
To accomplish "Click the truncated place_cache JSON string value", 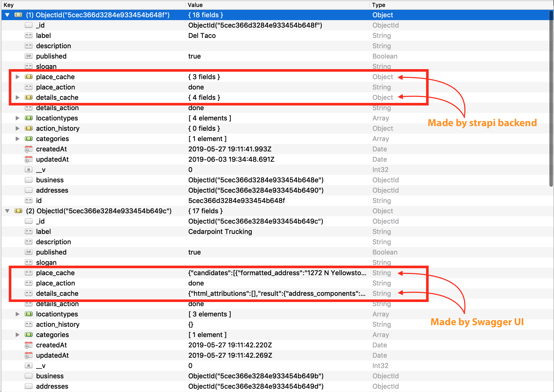I will click(x=276, y=273).
